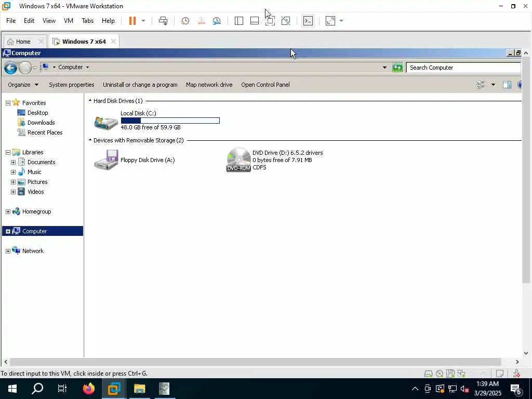Click the greyed Forward button in Explorer
The width and height of the screenshot is (532, 399).
(x=25, y=68)
